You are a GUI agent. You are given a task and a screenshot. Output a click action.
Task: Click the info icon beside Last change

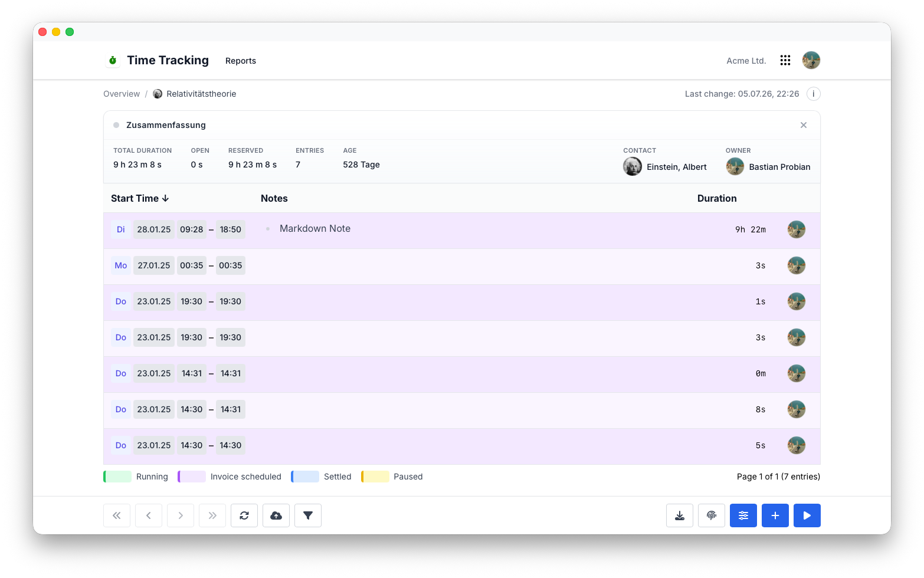point(813,94)
